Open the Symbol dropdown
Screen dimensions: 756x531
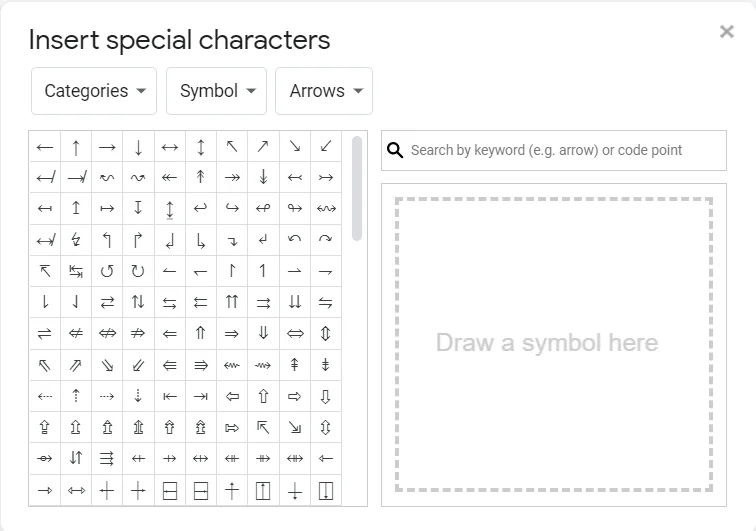(216, 91)
